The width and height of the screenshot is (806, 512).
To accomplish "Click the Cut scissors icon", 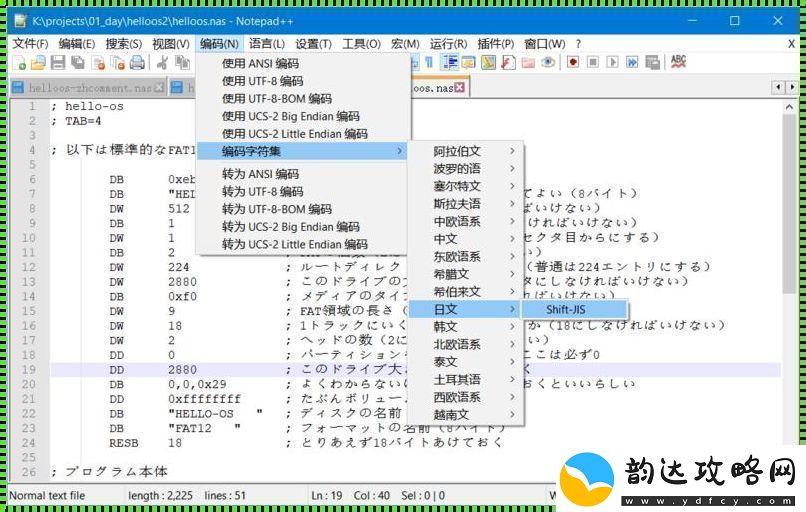I will (162, 63).
